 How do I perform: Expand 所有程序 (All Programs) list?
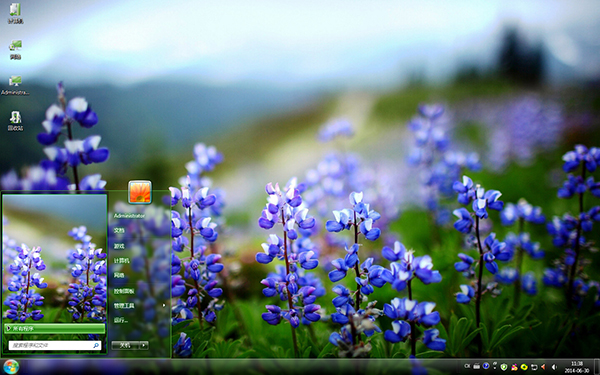point(54,328)
